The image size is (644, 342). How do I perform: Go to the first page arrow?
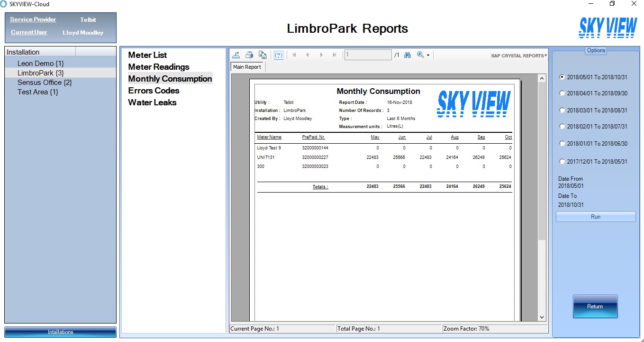pyautogui.click(x=294, y=55)
